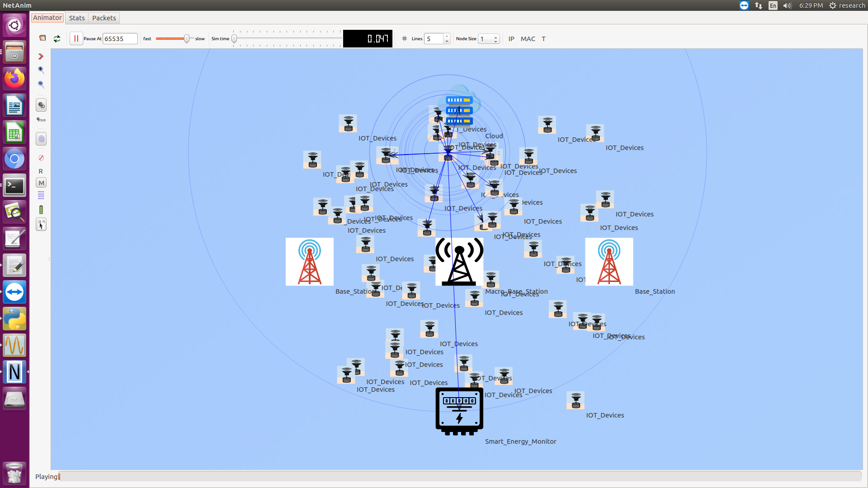Increase grid Lines spinner value

tap(447, 36)
